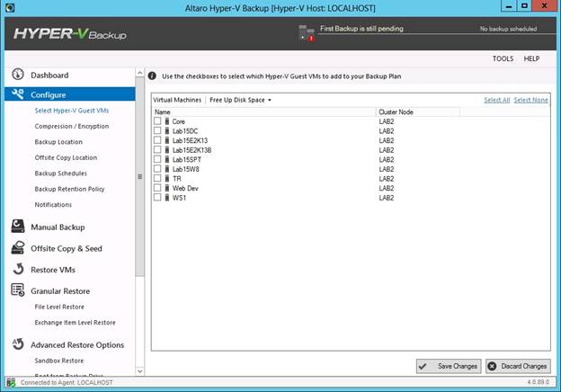The image size is (561, 392).
Task: Click No backup scheduled text
Action: point(508,29)
